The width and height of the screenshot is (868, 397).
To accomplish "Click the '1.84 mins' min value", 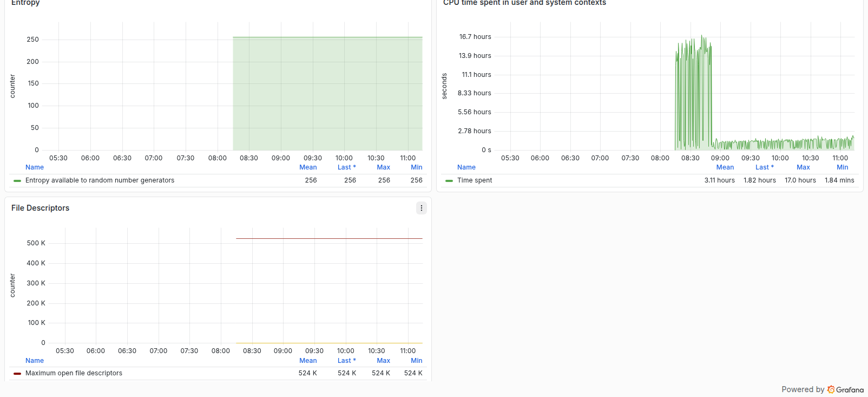I will tap(839, 180).
